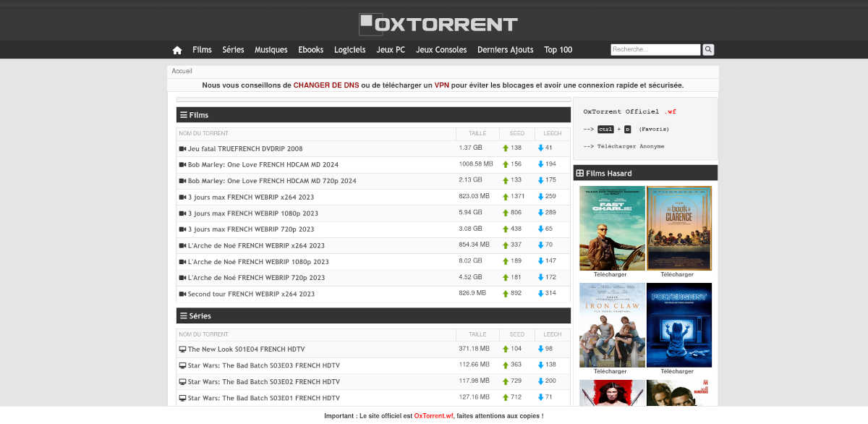Open the Logiciels menu
The width and height of the screenshot is (868, 424).
click(x=350, y=50)
